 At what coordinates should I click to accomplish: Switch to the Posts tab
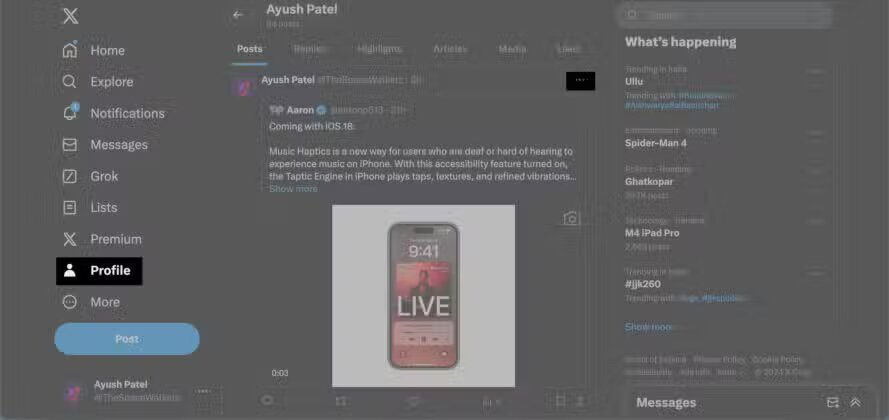[249, 49]
